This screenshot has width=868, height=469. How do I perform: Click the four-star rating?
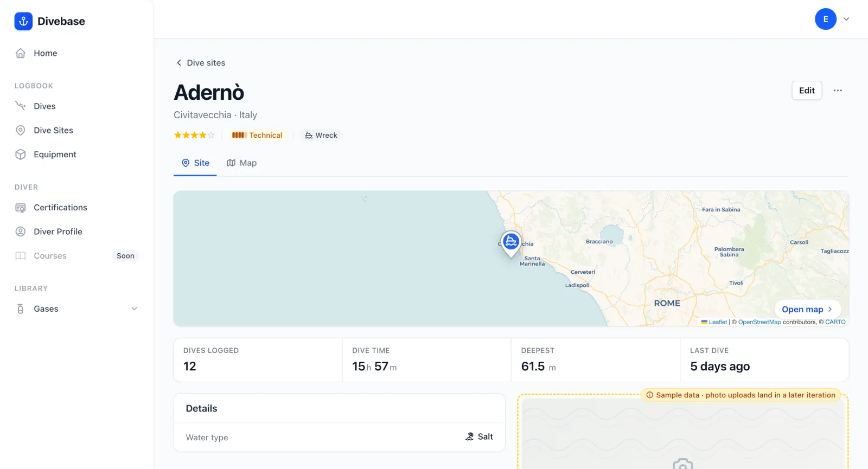tap(194, 135)
